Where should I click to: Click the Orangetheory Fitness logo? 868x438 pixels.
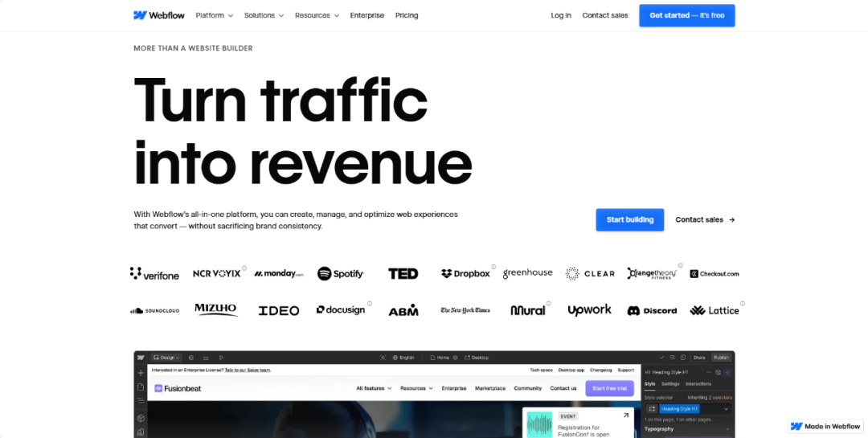pyautogui.click(x=652, y=273)
